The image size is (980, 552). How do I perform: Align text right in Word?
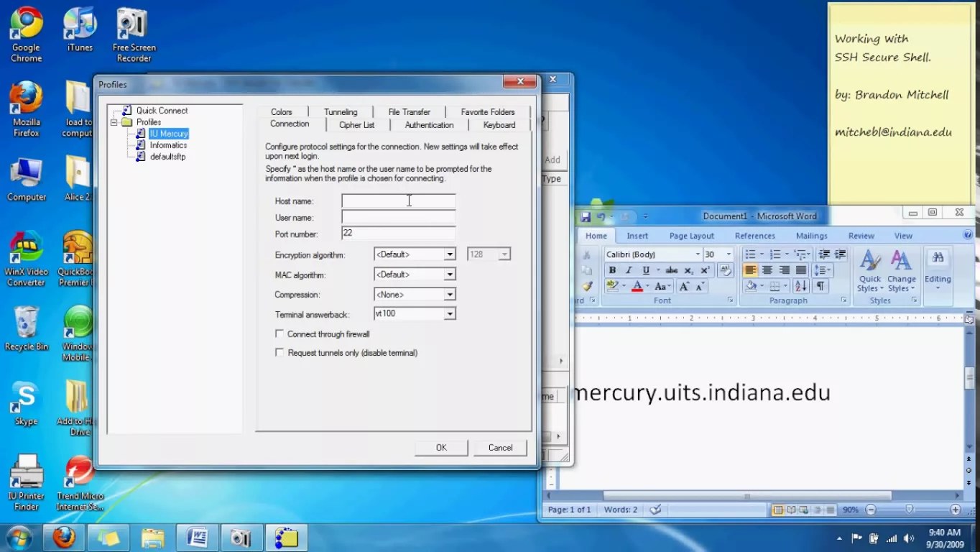784,270
